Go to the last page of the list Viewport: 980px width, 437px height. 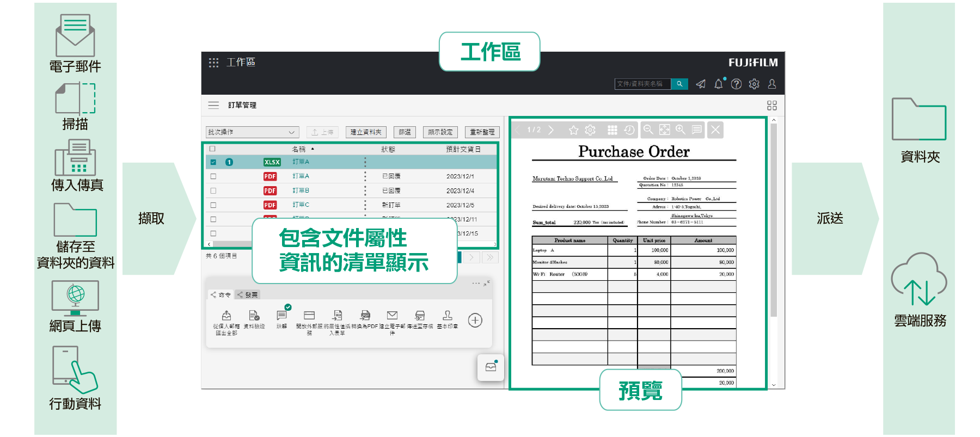[490, 257]
